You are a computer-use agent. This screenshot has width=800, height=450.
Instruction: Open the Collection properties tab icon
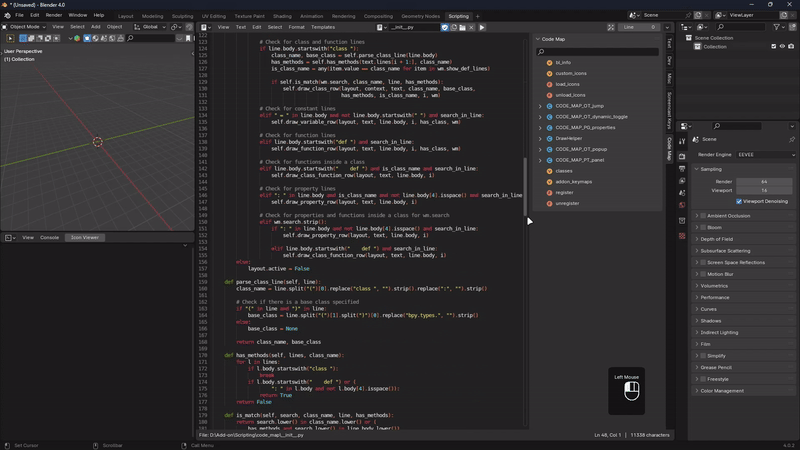682,220
